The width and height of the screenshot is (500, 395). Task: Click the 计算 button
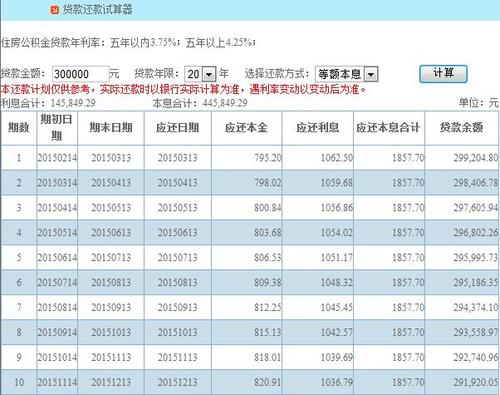click(x=443, y=74)
